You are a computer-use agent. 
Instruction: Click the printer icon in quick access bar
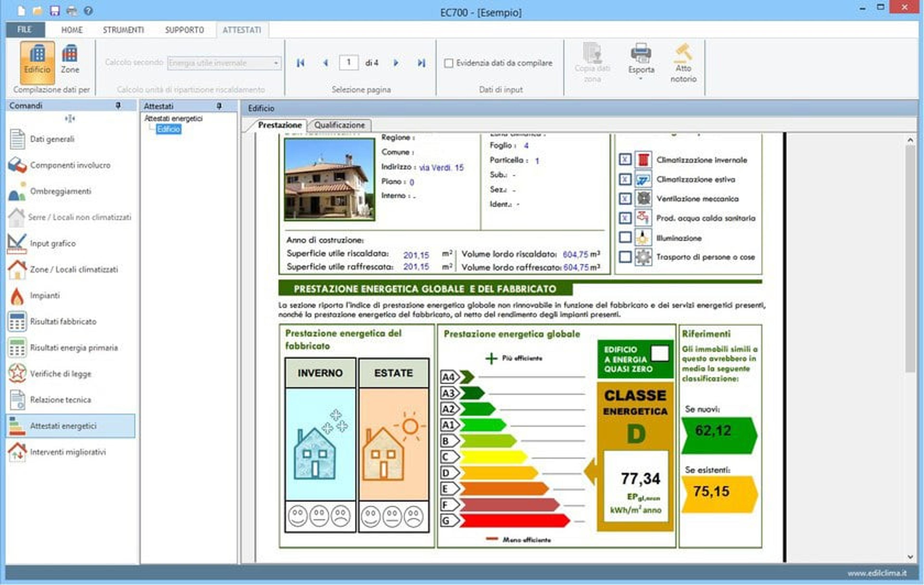click(72, 11)
